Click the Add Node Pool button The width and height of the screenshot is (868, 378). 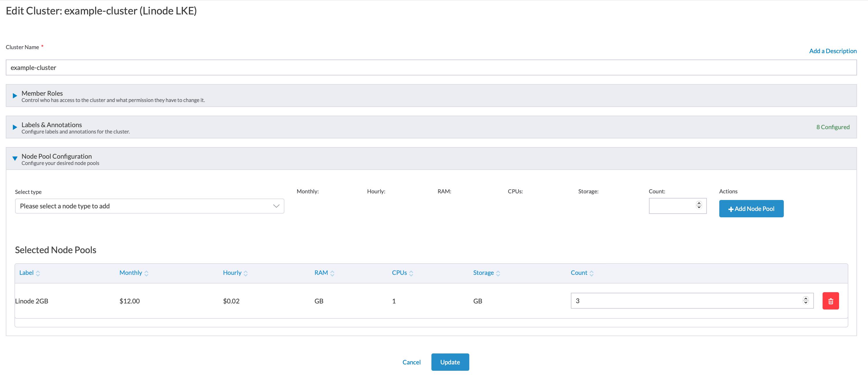tap(751, 209)
